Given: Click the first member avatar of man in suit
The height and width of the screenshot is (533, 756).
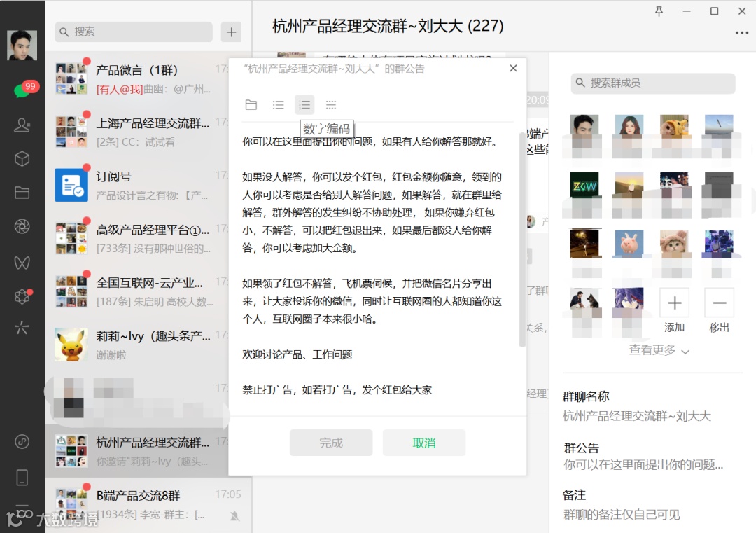Looking at the screenshot, I should click(x=584, y=130).
